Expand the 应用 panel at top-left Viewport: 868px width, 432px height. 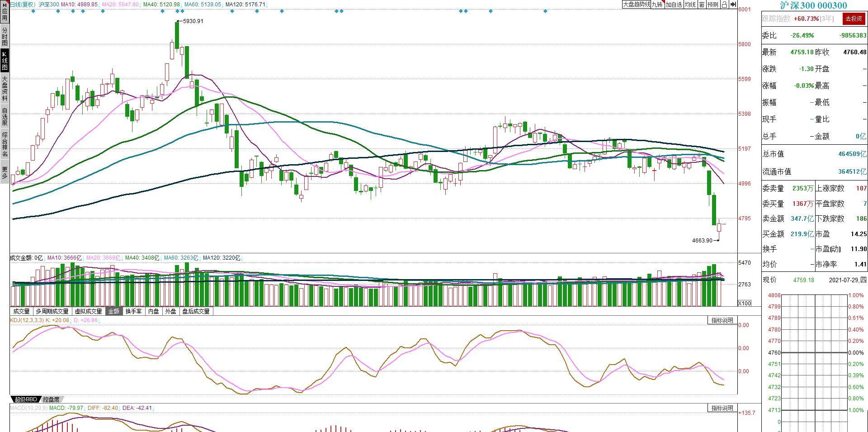coord(5,12)
